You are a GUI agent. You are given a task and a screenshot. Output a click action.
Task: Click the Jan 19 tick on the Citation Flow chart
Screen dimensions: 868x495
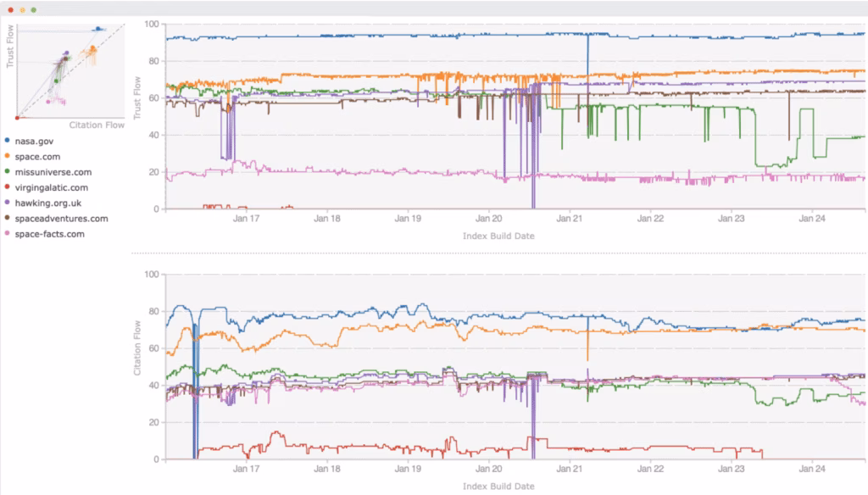[408, 469]
